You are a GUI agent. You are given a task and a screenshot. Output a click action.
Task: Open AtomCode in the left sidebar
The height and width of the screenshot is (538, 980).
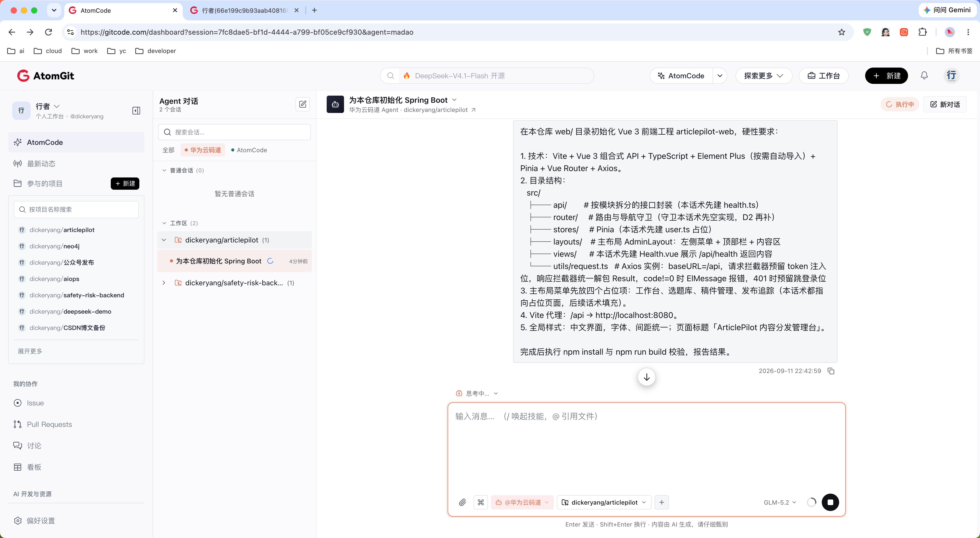(76, 142)
